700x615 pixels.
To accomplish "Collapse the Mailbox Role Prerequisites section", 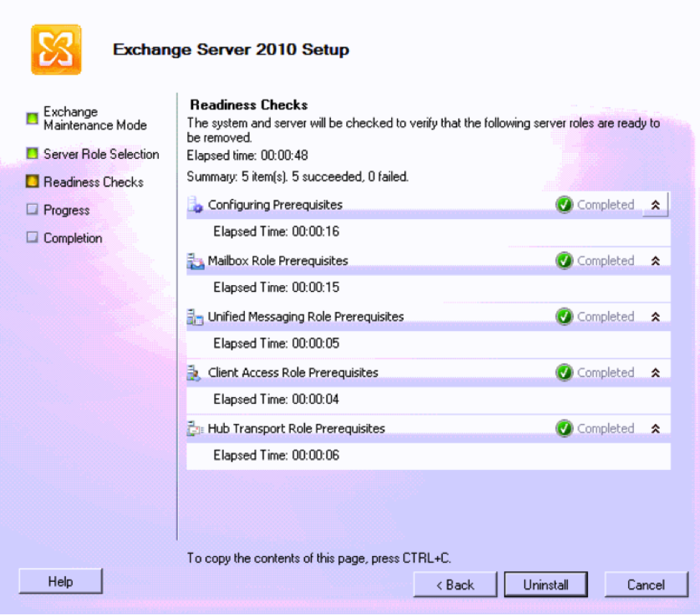I will (655, 262).
